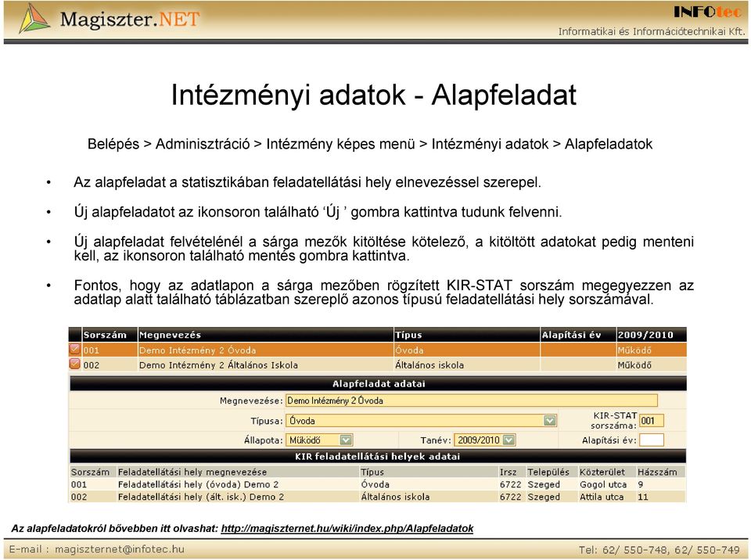Click the Szeged cell in Gogol utca row
This screenshot has width=751, height=560.
544,484
